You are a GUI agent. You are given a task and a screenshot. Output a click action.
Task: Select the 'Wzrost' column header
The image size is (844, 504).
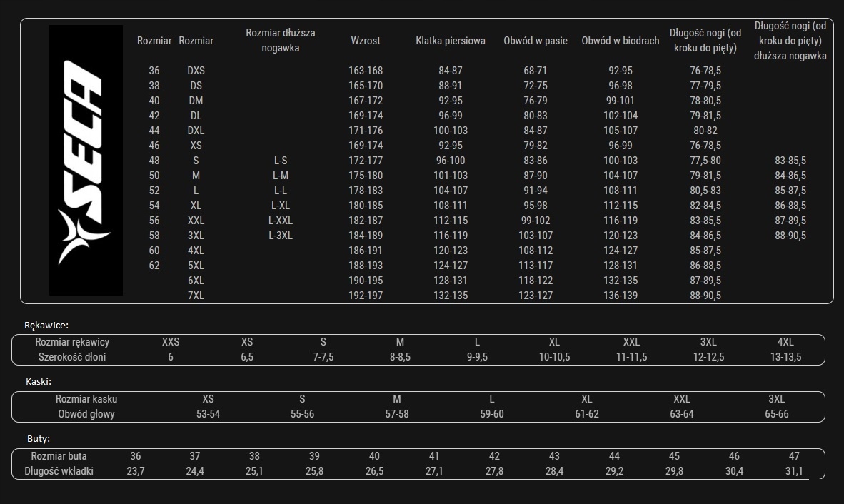pos(366,41)
